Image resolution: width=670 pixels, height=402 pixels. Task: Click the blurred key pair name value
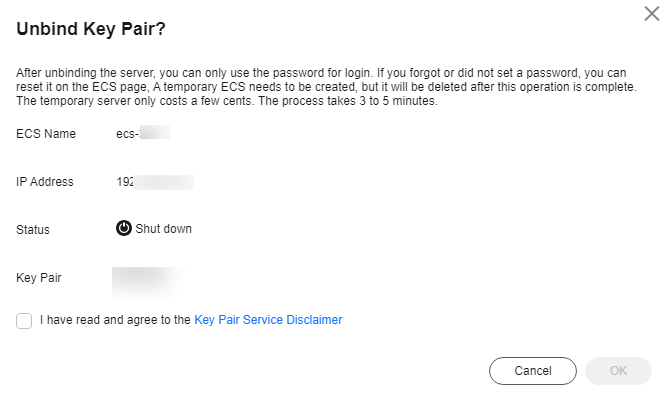[147, 283]
